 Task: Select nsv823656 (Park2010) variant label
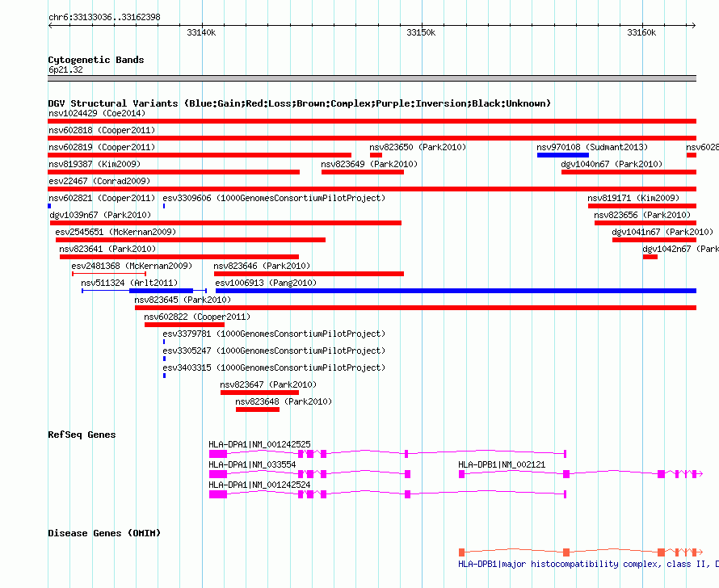[x=642, y=215]
